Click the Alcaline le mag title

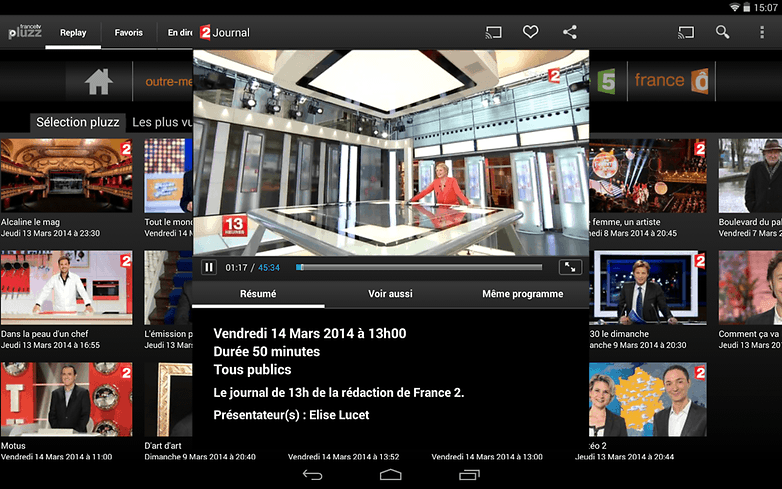pos(30,222)
